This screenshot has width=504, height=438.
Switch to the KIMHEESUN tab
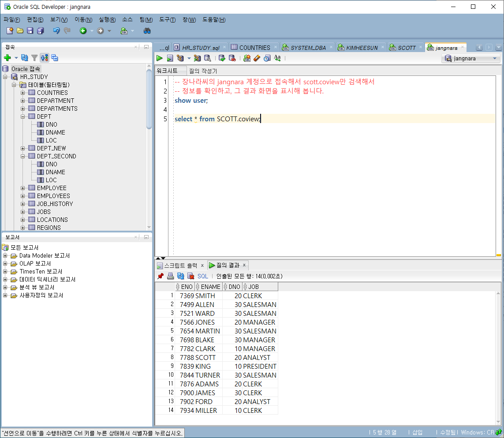click(362, 48)
